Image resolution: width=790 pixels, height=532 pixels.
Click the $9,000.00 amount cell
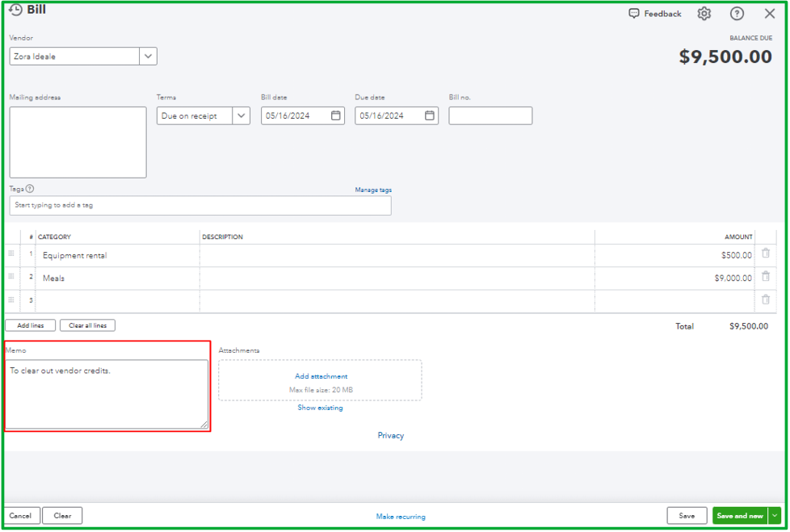pyautogui.click(x=675, y=279)
